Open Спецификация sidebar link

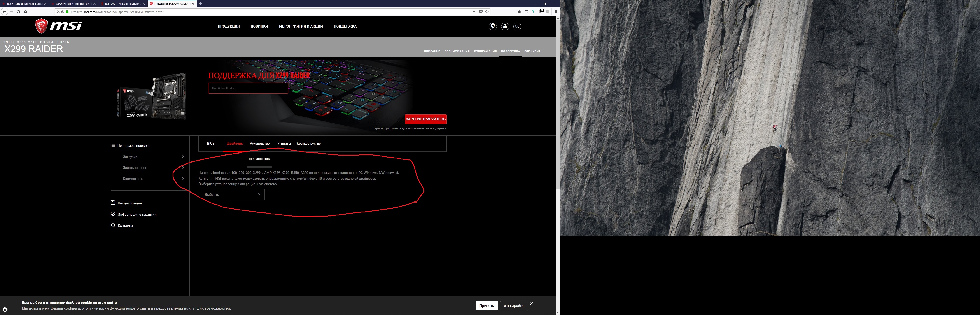click(x=129, y=203)
